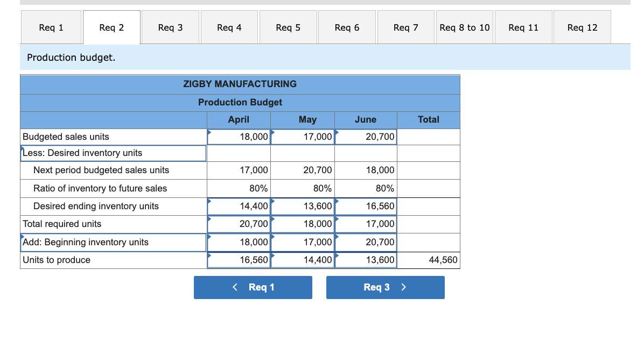Image resolution: width=644 pixels, height=362 pixels.
Task: Click the 'Total' column header
Action: pyautogui.click(x=429, y=119)
